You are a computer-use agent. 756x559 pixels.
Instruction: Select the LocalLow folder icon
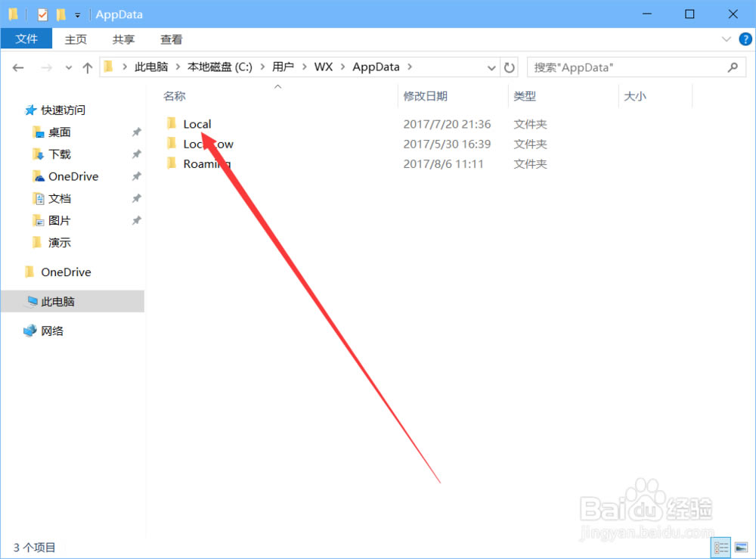click(172, 143)
